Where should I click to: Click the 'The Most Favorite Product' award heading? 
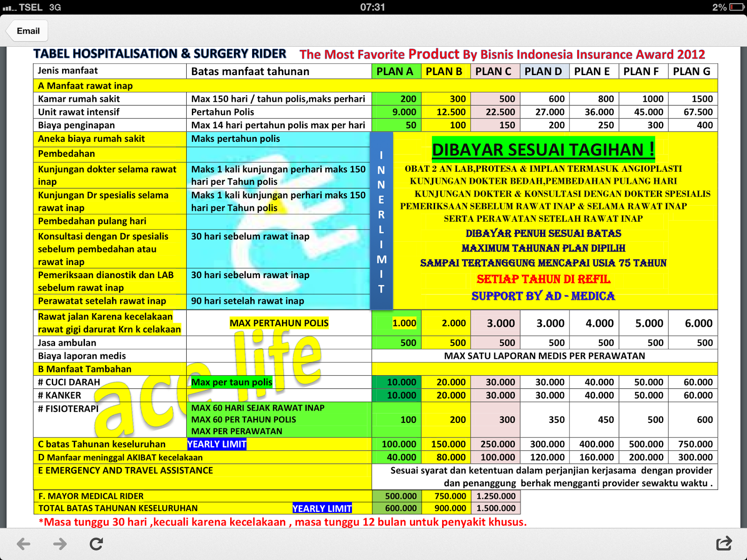click(502, 54)
